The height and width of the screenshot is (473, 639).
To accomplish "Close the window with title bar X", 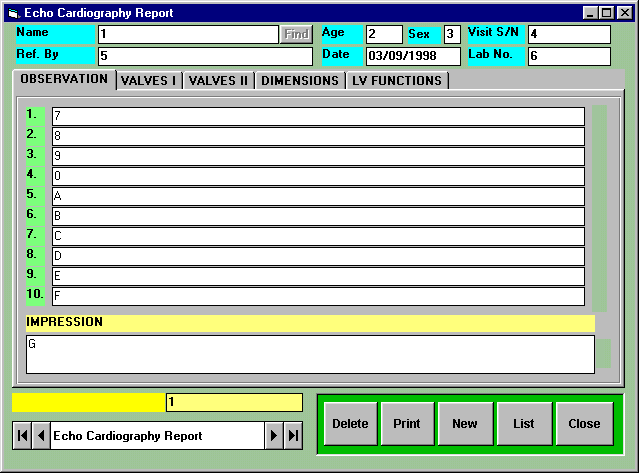I will (625, 13).
